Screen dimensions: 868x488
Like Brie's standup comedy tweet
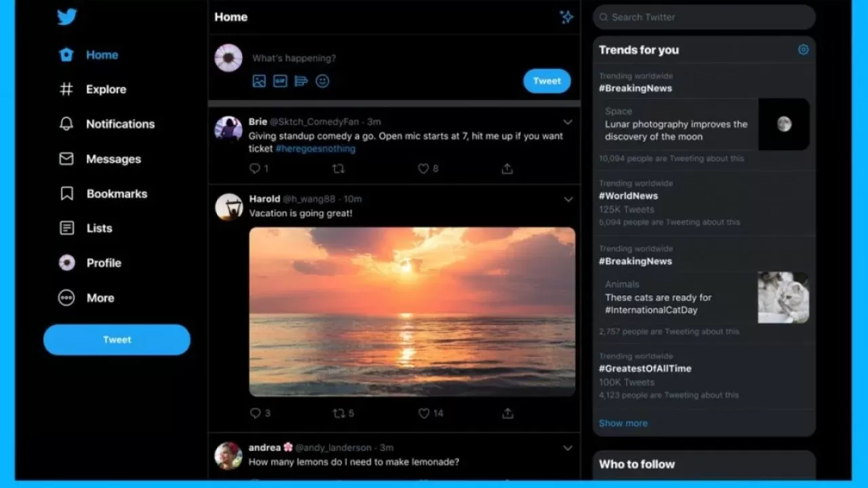[424, 169]
